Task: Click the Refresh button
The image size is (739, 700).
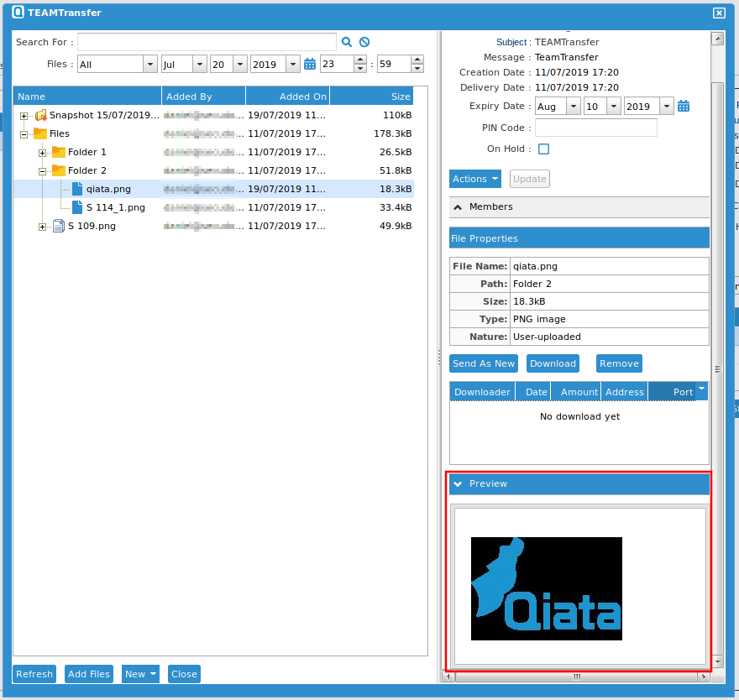Action: (34, 673)
